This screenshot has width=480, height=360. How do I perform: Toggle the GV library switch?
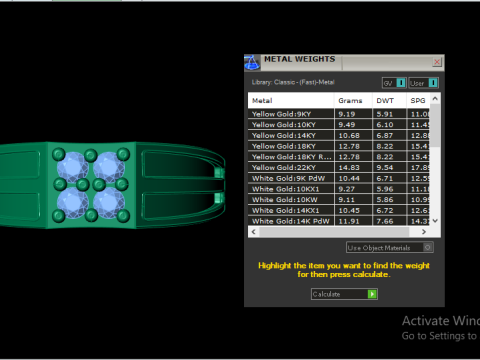[394, 83]
